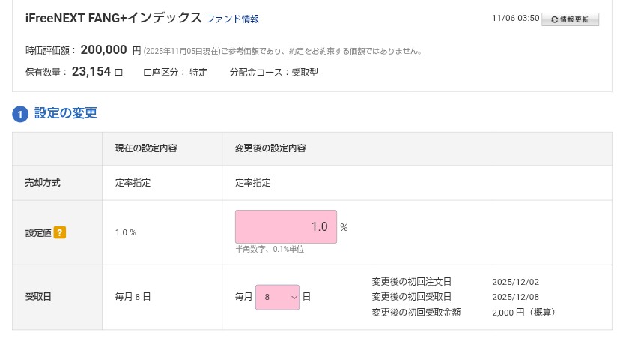
Task: Click the 受取日 row label
Action: pyautogui.click(x=39, y=297)
